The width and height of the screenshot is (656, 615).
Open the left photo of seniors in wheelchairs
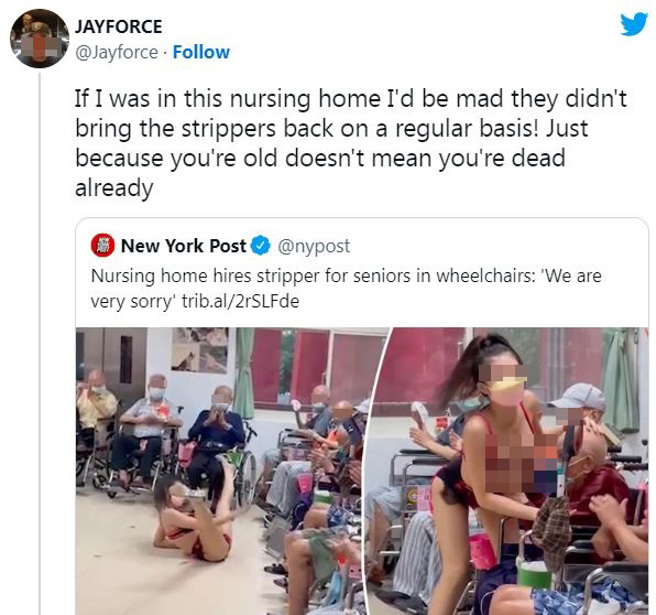click(x=228, y=471)
